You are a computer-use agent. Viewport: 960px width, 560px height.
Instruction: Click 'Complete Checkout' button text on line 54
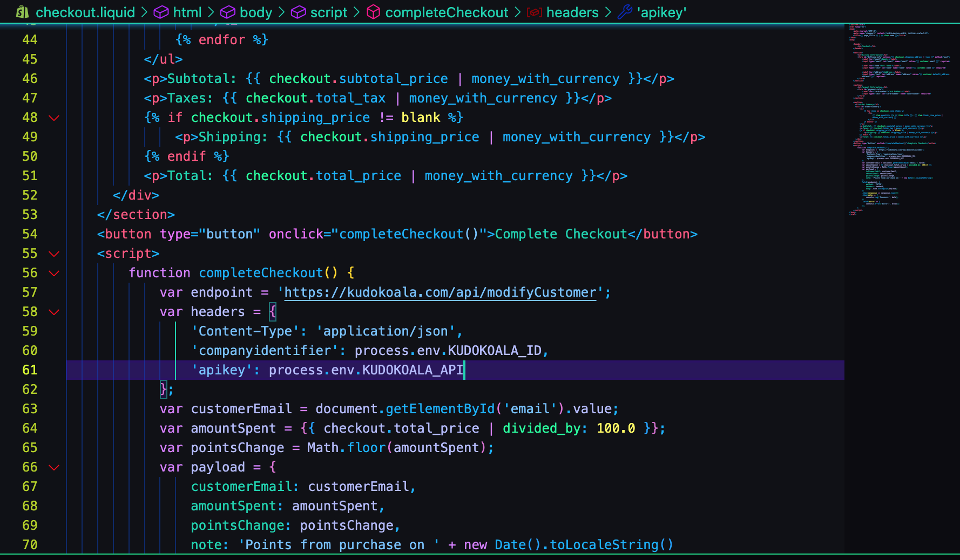click(561, 234)
